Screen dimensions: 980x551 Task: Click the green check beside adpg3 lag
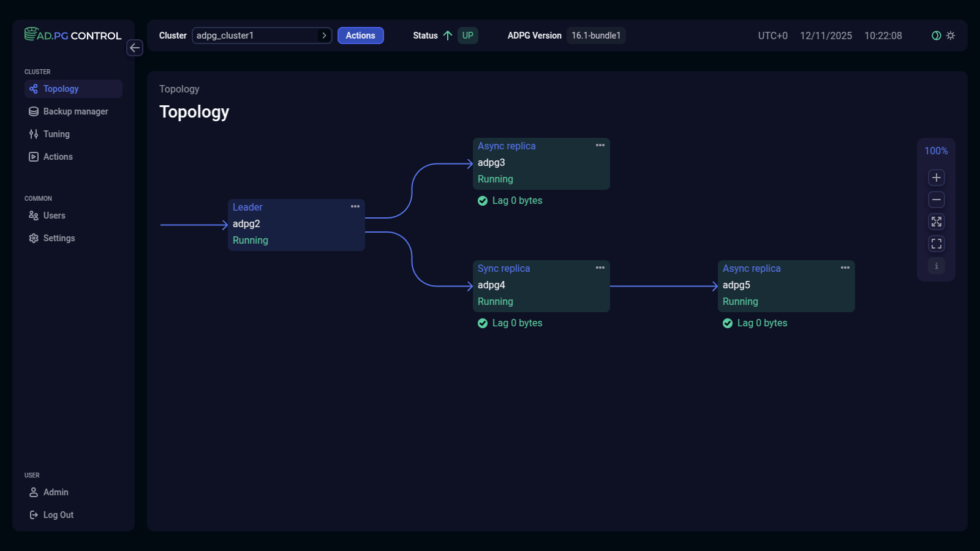(x=483, y=201)
